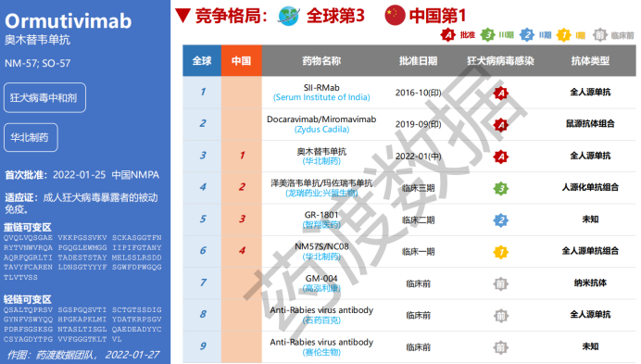Click the 华北制药 tag button in sidebar
This screenshot has width=641, height=364.
pyautogui.click(x=31, y=137)
